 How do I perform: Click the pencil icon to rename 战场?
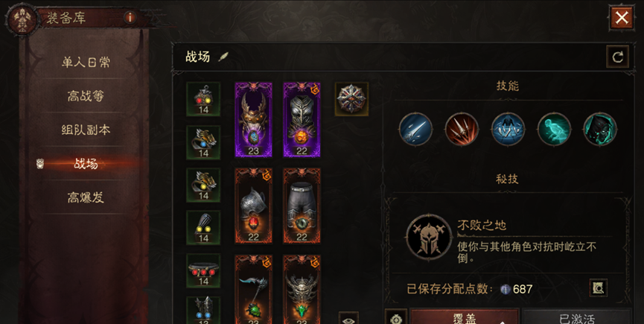tap(223, 57)
